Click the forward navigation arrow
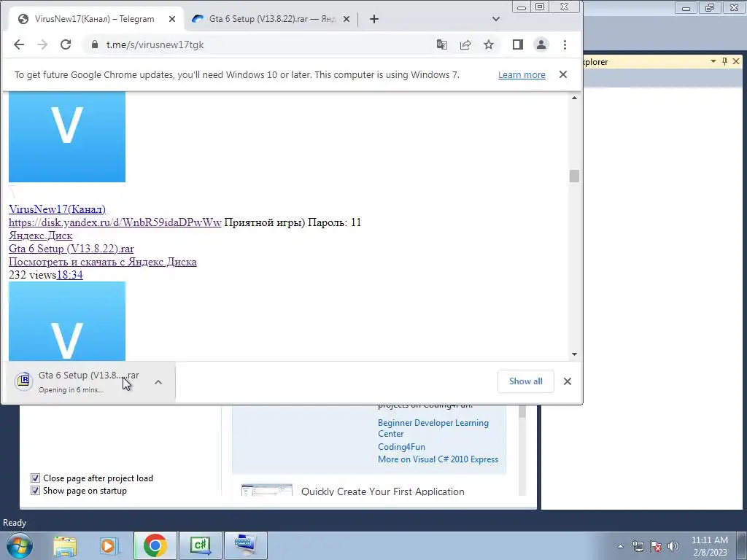 pos(42,44)
